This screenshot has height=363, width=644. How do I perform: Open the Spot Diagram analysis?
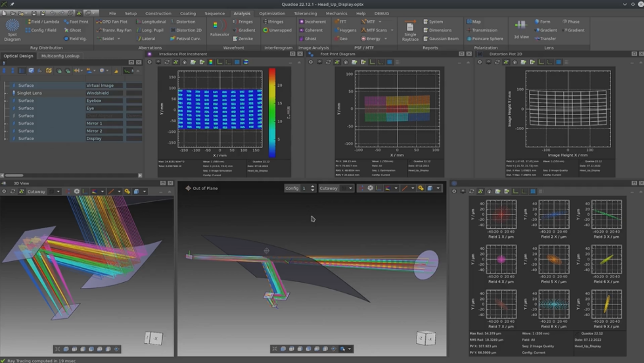point(12,30)
